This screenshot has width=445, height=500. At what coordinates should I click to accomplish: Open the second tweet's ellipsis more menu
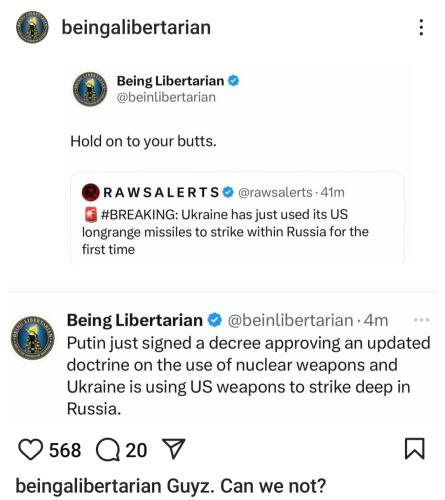(x=421, y=320)
